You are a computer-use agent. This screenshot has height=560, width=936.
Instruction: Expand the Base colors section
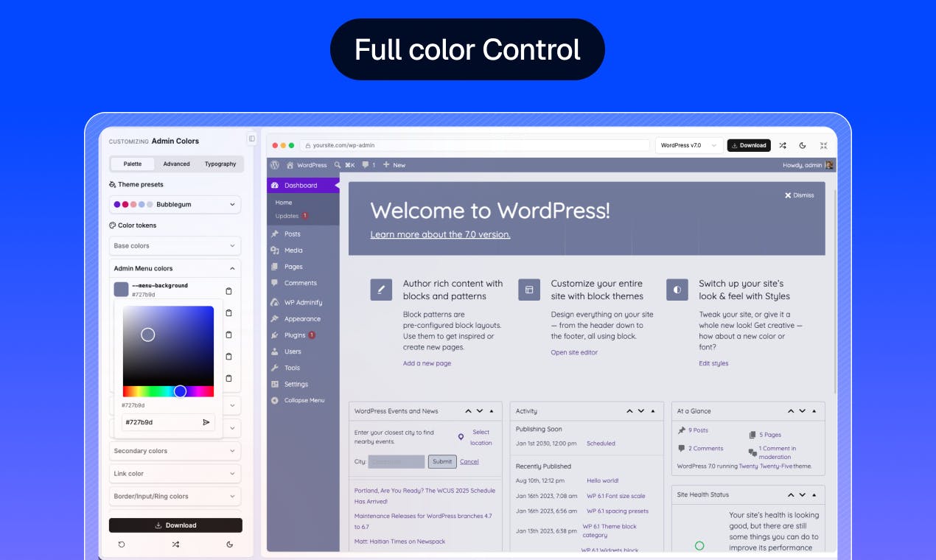click(x=175, y=245)
